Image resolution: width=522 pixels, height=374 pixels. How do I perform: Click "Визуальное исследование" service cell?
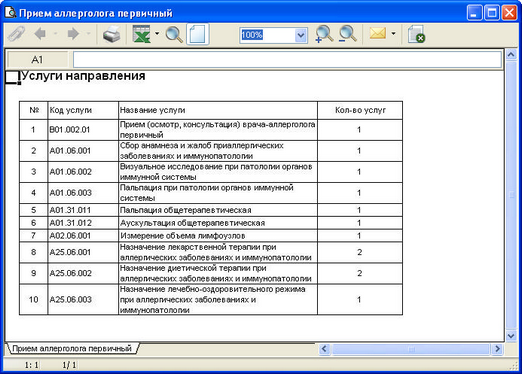[218, 172]
